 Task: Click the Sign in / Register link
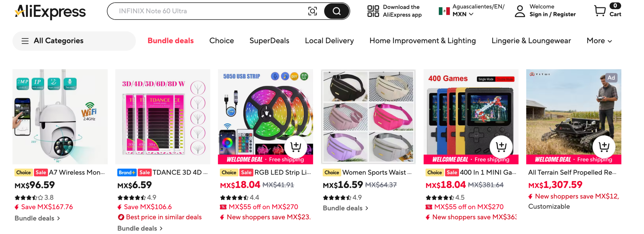[552, 14]
